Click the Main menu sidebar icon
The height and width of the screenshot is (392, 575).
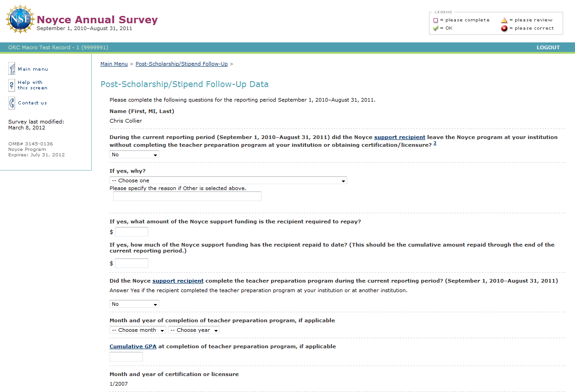(x=12, y=69)
